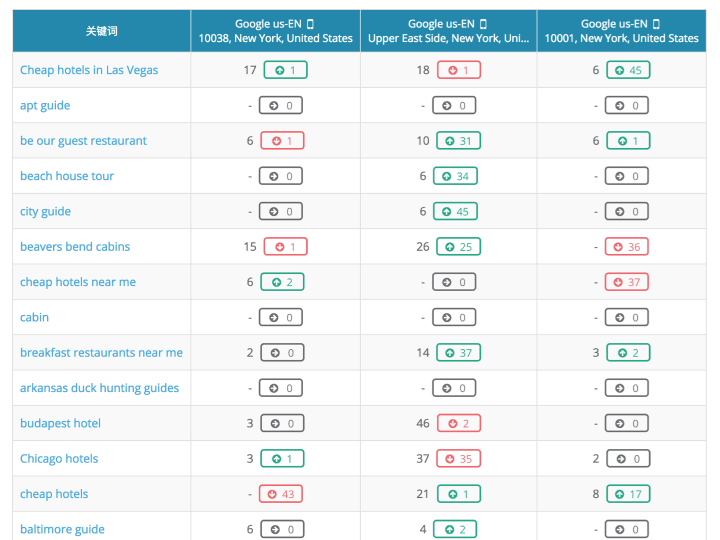This screenshot has width=720, height=540.
Task: Click the red down-37 badge for cheap hotels near me
Action: coord(626,282)
